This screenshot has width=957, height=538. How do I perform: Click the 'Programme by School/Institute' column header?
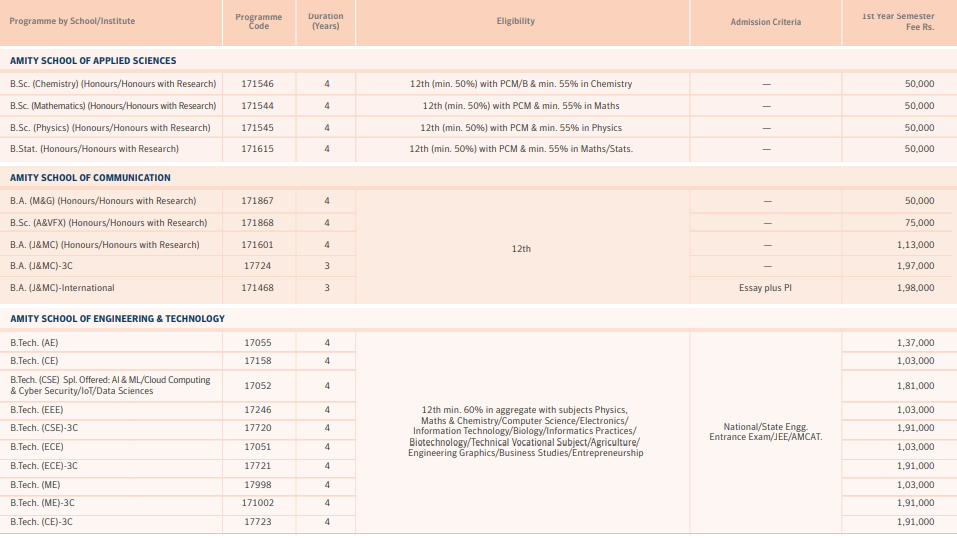coord(72,21)
